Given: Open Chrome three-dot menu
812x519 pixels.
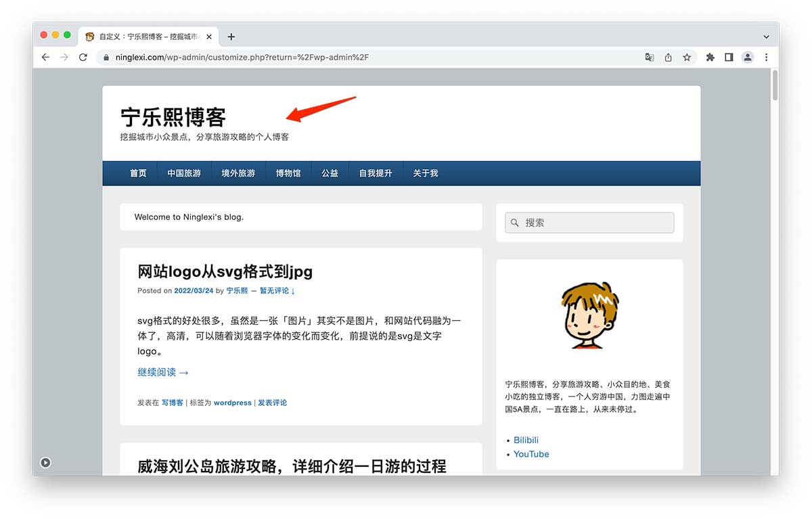Looking at the screenshot, I should tap(767, 58).
